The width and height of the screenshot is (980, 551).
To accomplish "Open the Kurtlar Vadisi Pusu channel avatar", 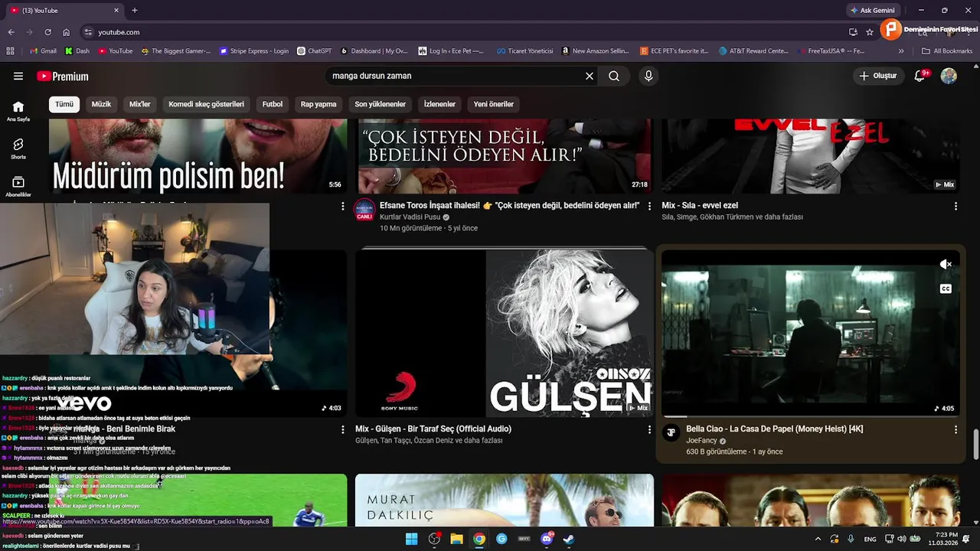I will (x=364, y=211).
